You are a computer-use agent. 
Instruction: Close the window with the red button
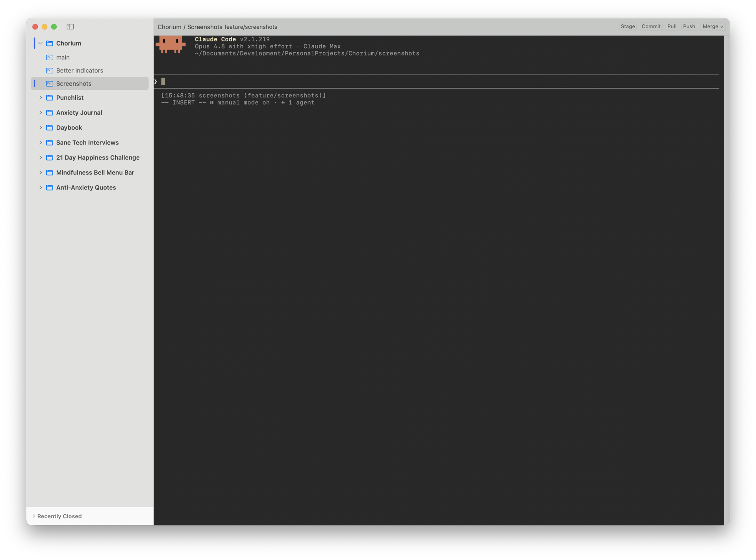(35, 27)
